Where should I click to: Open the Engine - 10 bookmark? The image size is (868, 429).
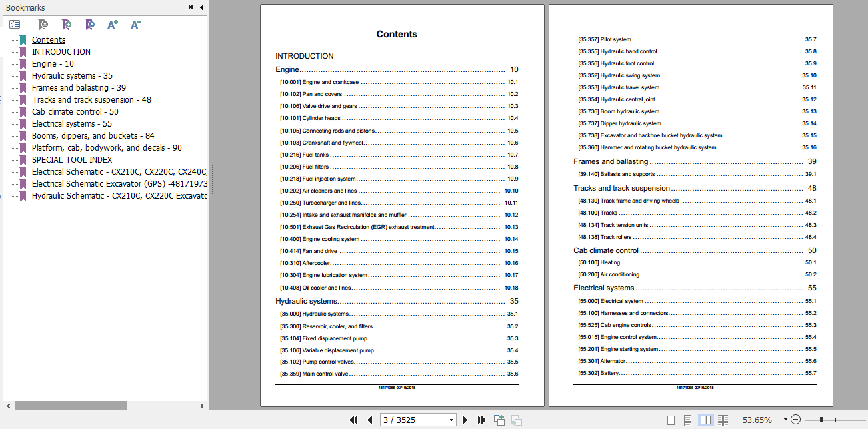(x=53, y=64)
